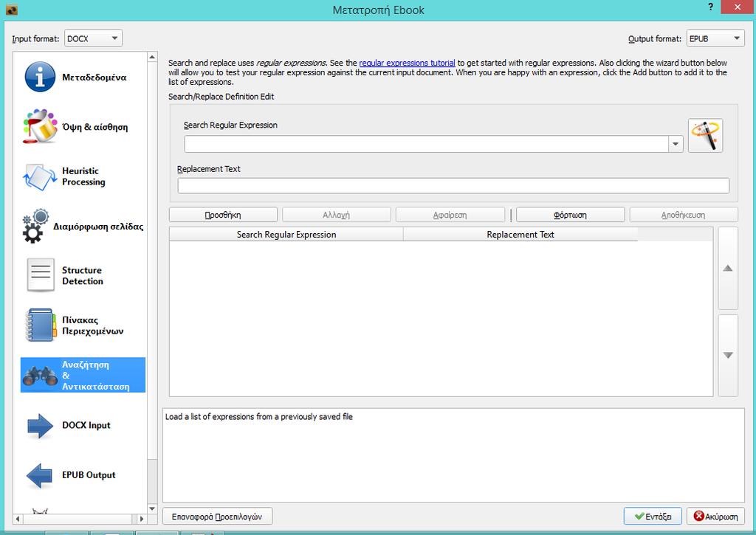
Task: Close the Μετατροπή Ebook dialog
Action: [738, 7]
